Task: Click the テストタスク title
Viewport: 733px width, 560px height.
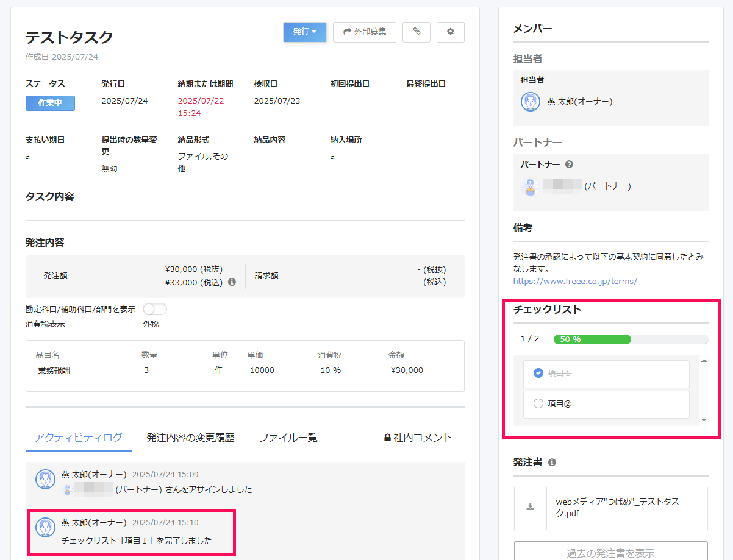Action: pyautogui.click(x=70, y=37)
